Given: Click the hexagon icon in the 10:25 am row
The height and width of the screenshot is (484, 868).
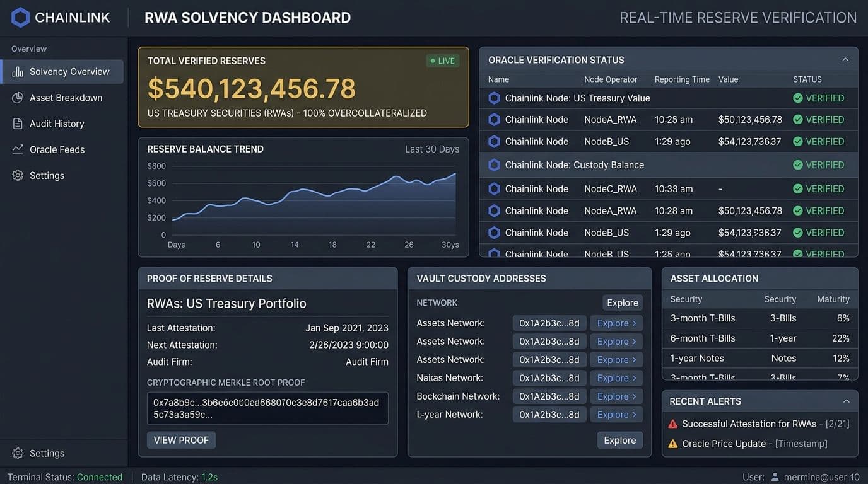Looking at the screenshot, I should point(494,120).
